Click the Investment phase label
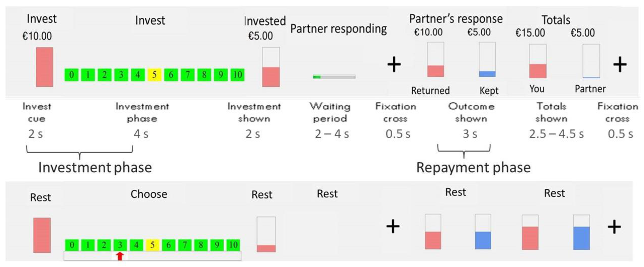Screen dimensions: 644x267 click(x=95, y=167)
